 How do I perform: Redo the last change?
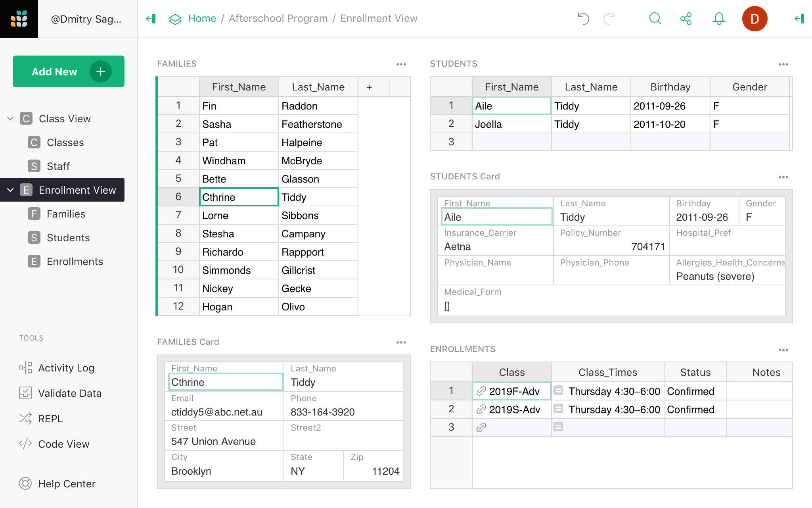pos(608,18)
